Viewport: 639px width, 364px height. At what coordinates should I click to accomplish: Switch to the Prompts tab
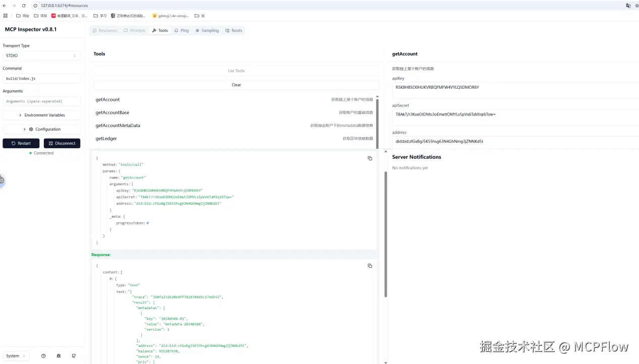pos(135,31)
